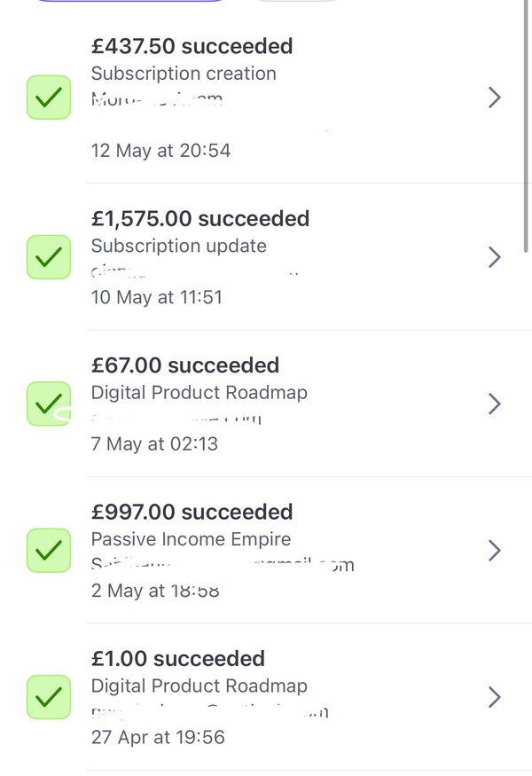Click the vertical scrollbar thumb on the right
The height and width of the screenshot is (776, 532).
coord(526,126)
